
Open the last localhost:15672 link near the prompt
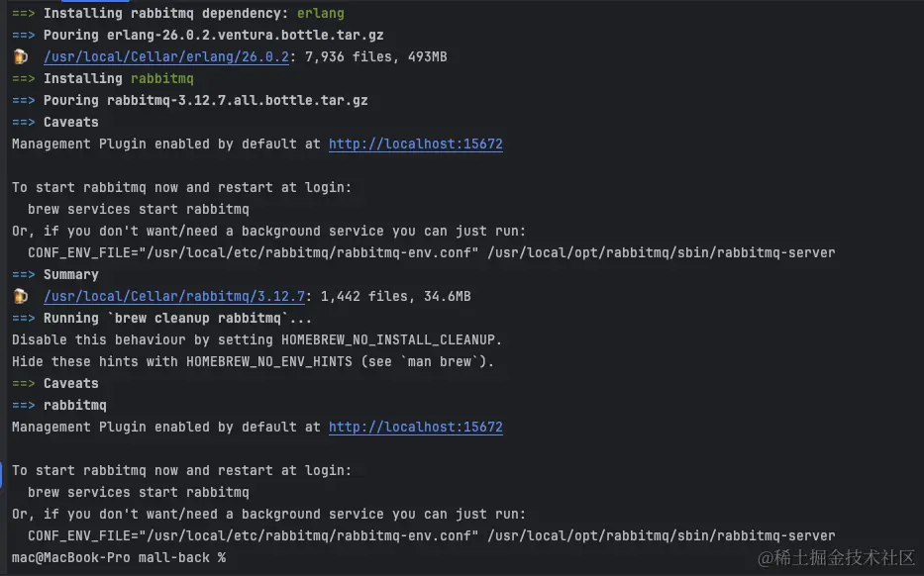pyautogui.click(x=415, y=427)
